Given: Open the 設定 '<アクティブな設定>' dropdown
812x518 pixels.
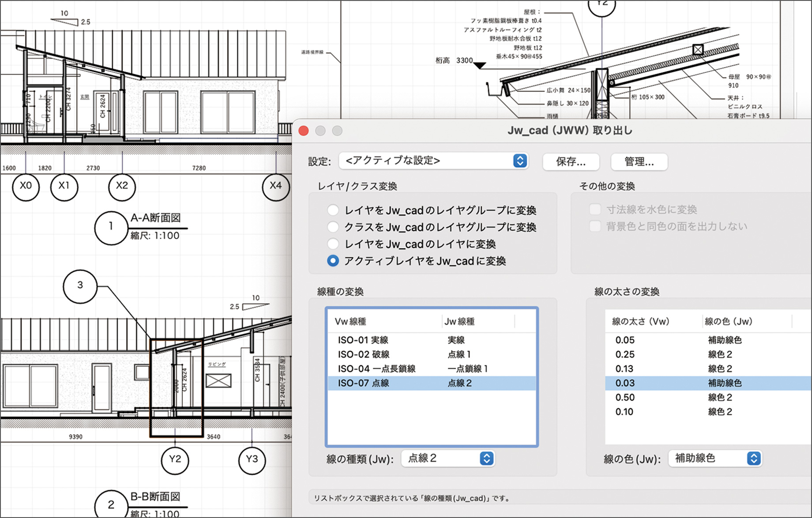Looking at the screenshot, I should tap(433, 161).
